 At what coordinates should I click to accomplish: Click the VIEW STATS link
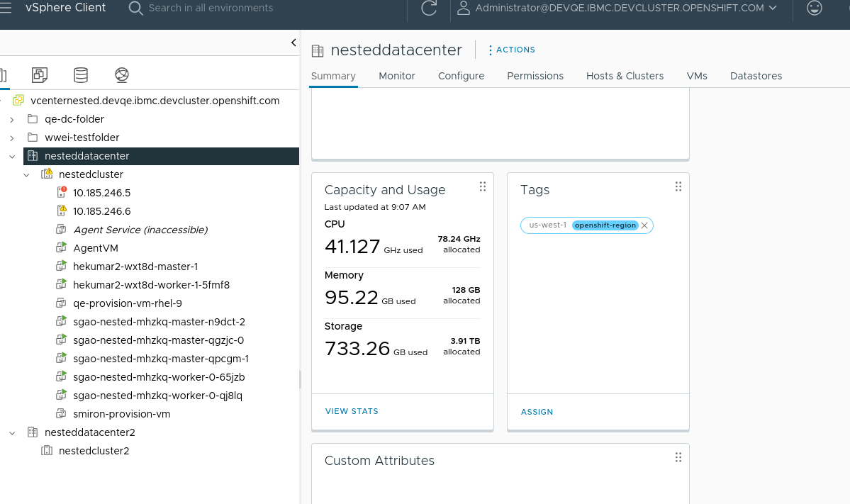click(352, 411)
